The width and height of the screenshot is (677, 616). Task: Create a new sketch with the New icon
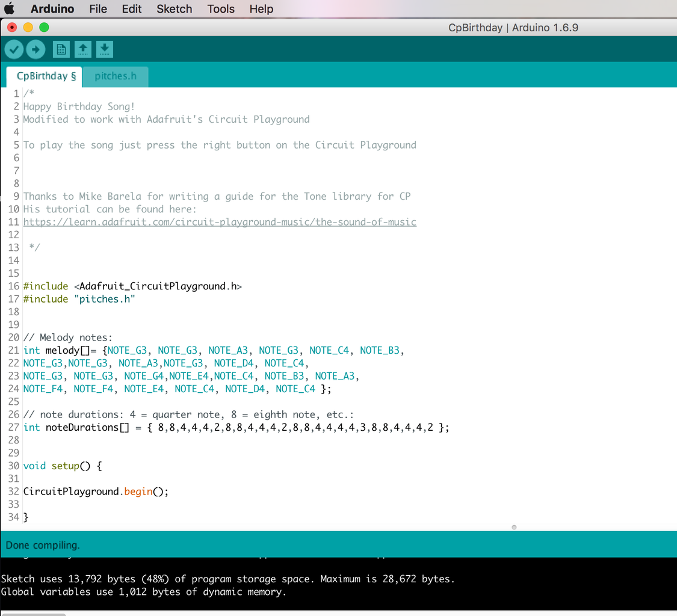click(61, 49)
